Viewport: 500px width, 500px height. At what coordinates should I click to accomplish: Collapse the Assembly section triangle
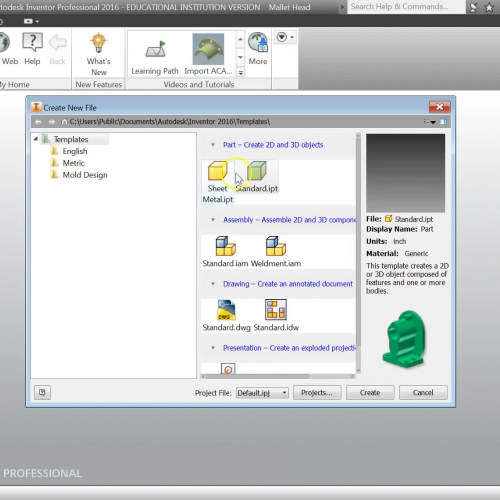tap(213, 220)
